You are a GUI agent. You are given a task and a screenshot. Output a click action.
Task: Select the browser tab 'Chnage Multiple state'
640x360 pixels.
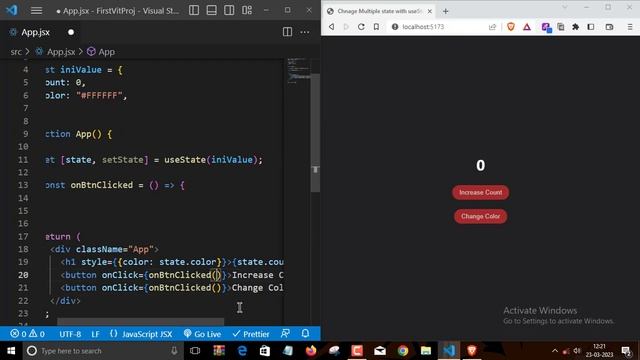click(380, 11)
